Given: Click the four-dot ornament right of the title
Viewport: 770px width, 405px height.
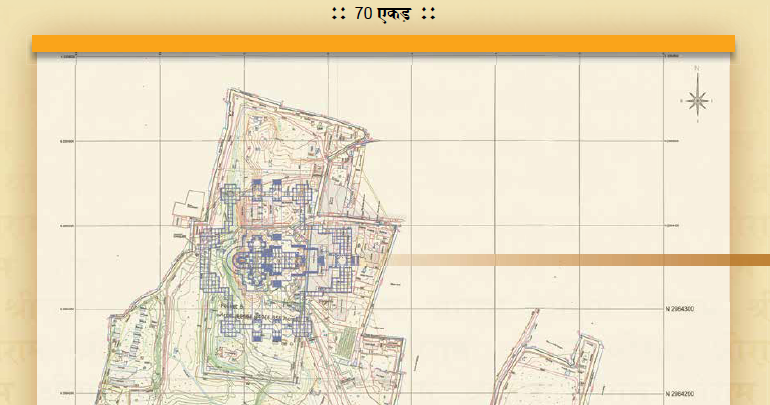Looking at the screenshot, I should point(428,14).
